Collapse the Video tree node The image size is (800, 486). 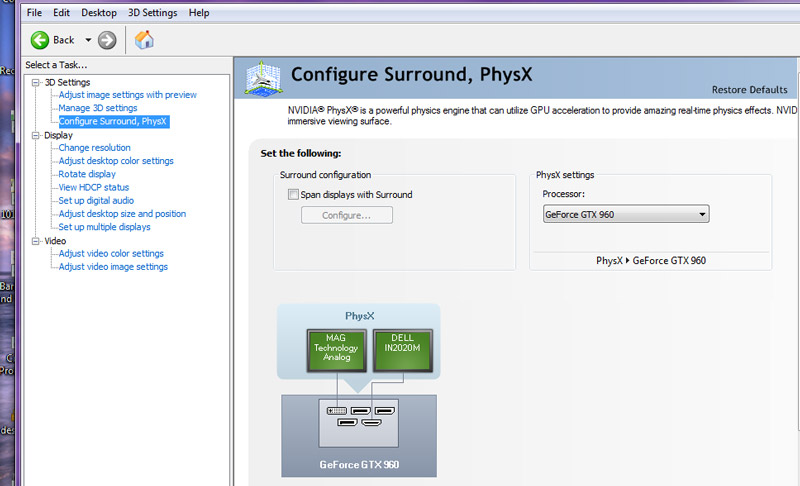35,241
